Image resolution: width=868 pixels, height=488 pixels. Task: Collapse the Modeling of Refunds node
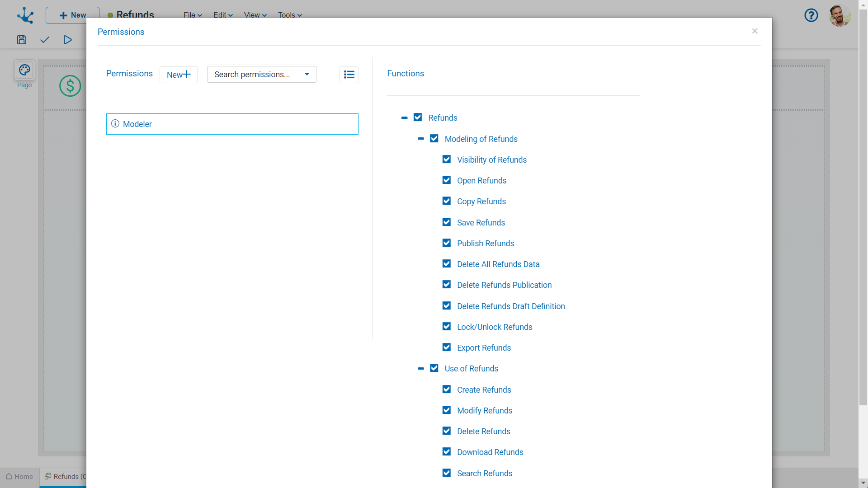(421, 139)
